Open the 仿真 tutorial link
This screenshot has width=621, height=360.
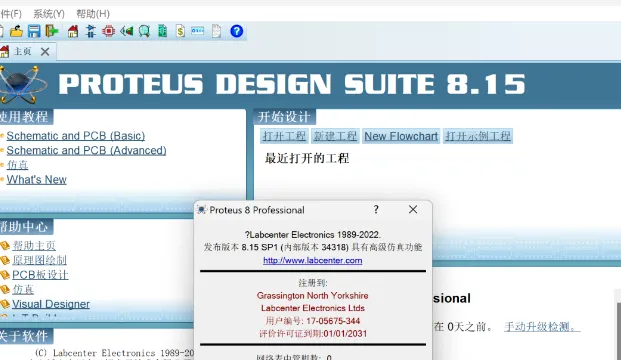pos(17,165)
